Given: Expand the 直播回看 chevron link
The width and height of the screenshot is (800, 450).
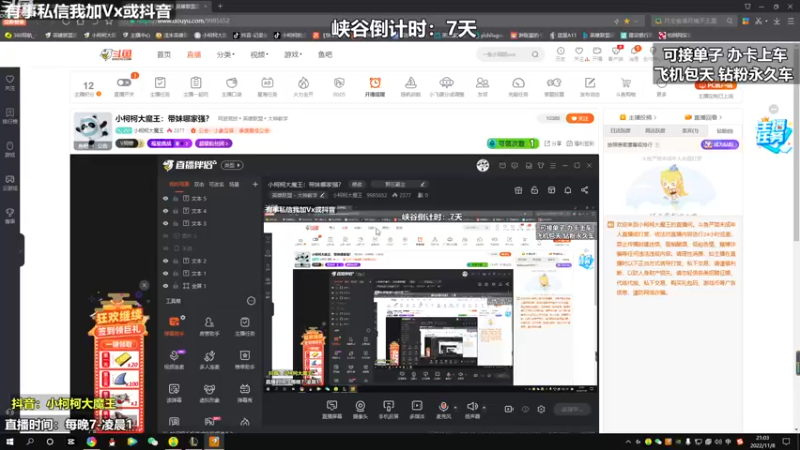Looking at the screenshot, I should coord(703,117).
